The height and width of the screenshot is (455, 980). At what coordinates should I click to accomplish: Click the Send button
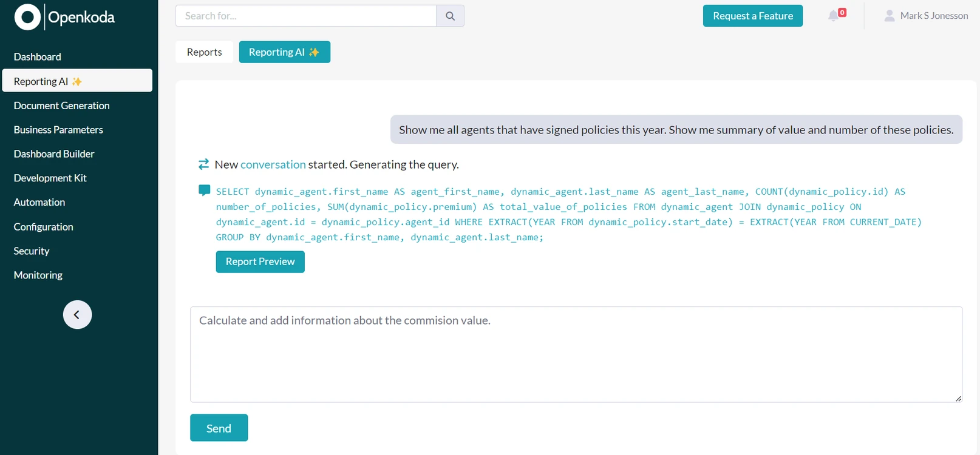click(219, 428)
